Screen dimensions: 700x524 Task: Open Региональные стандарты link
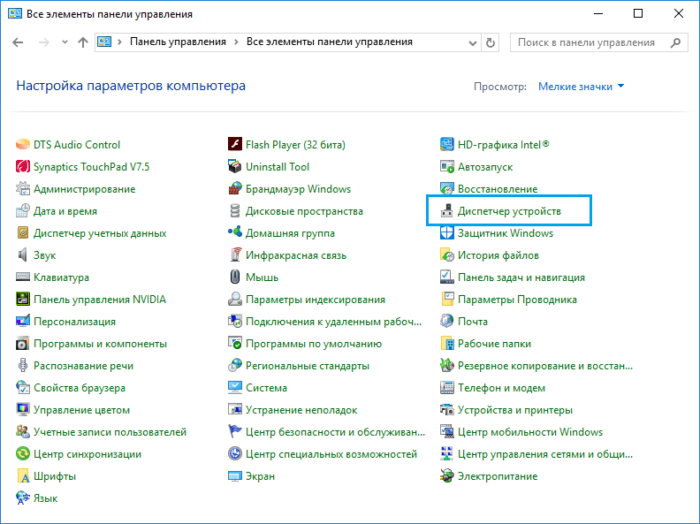click(308, 366)
